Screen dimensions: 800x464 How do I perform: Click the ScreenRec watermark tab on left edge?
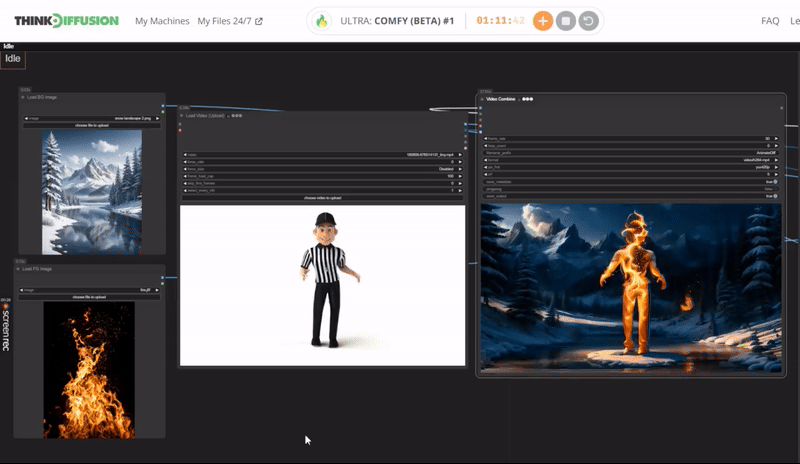[x=6, y=327]
